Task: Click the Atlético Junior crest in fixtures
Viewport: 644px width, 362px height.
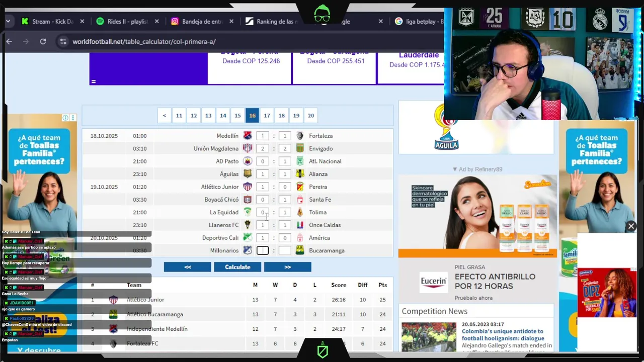Action: (x=247, y=187)
